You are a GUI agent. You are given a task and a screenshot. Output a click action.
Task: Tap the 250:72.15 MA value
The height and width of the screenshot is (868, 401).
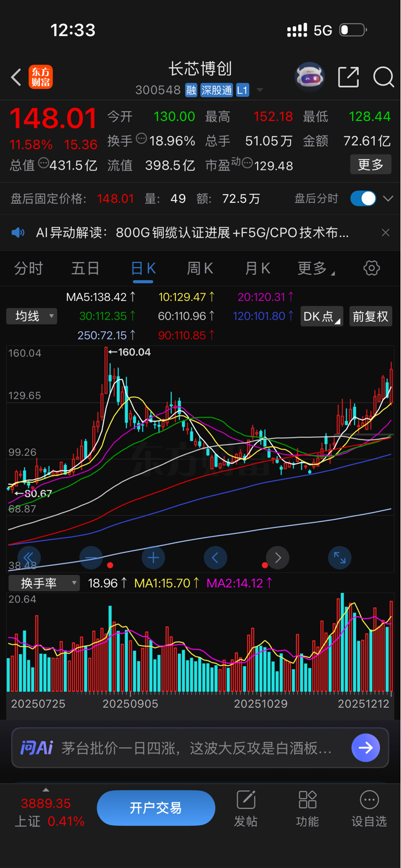tap(106, 335)
